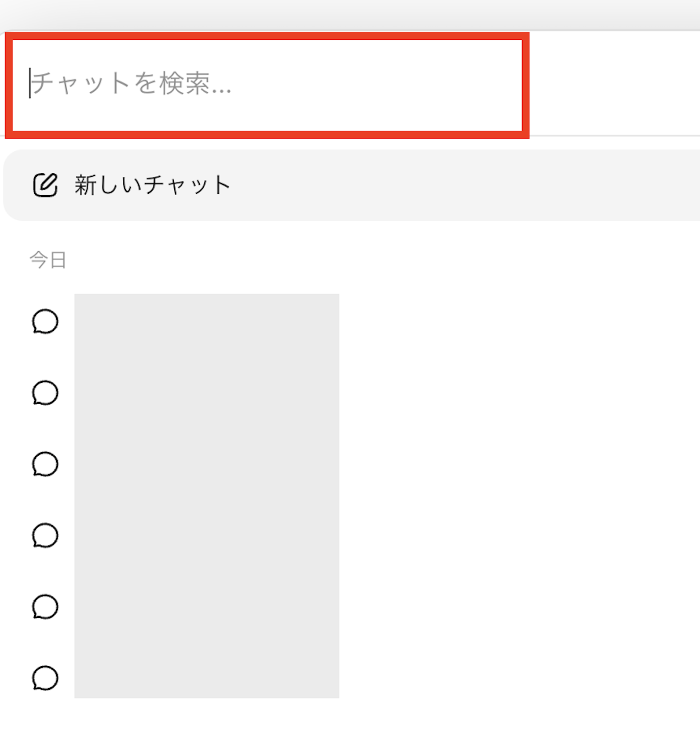Open the third chat's title in today's list
700x732 pixels.
[206, 464]
